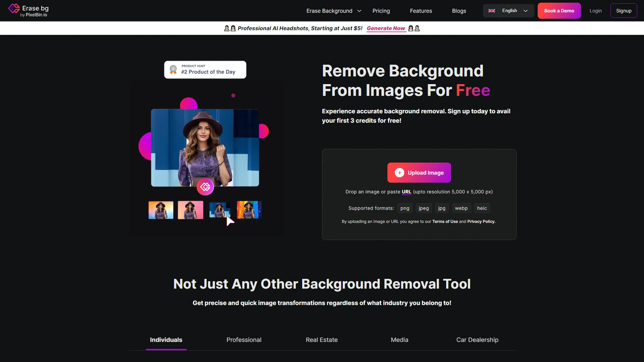Select the pink background thumbnail
644x362 pixels.
pyautogui.click(x=191, y=210)
